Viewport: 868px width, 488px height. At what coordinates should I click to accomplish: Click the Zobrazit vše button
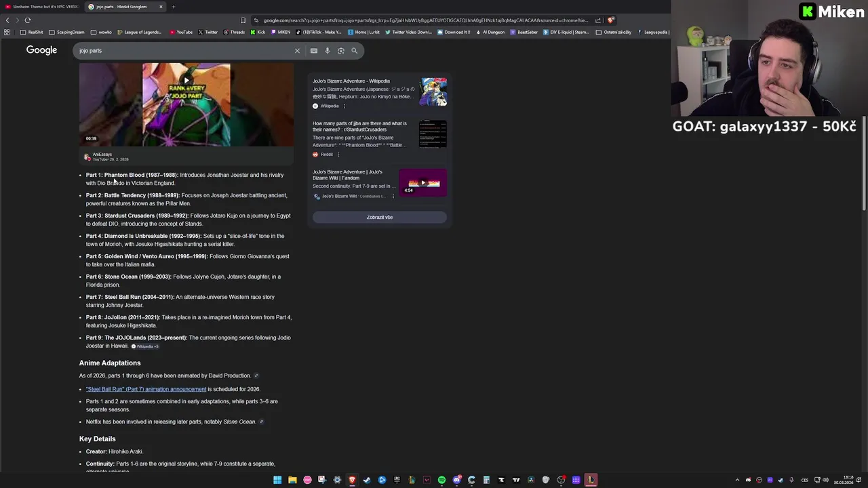point(380,218)
